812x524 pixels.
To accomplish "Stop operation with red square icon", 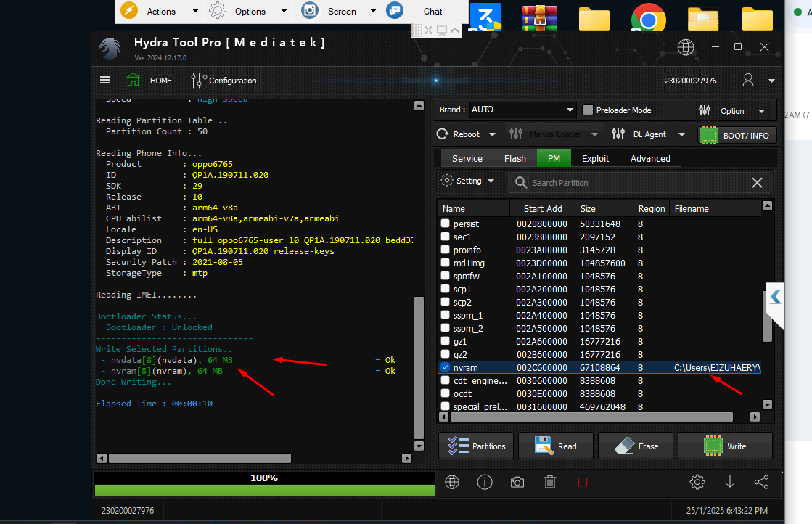I will click(583, 482).
